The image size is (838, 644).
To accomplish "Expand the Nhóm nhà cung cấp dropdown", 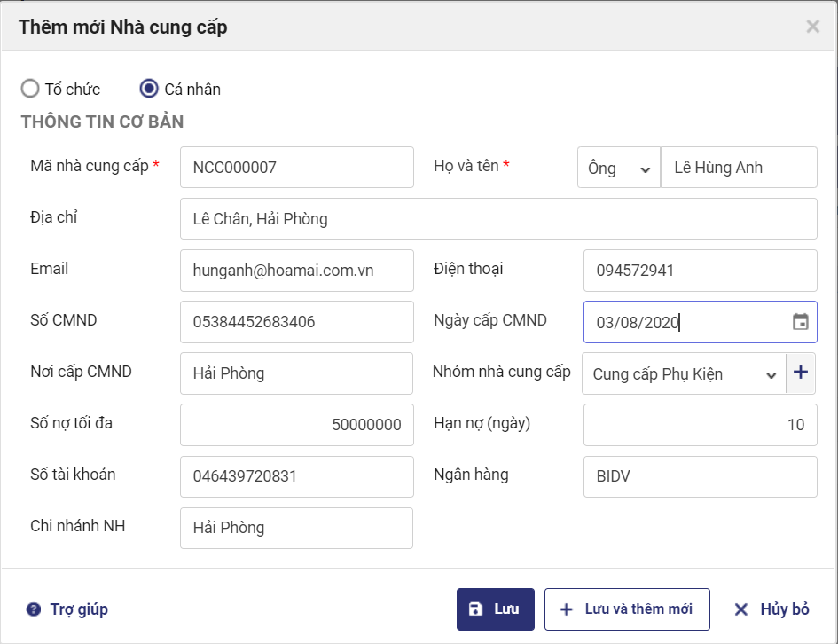I will pos(683,373).
